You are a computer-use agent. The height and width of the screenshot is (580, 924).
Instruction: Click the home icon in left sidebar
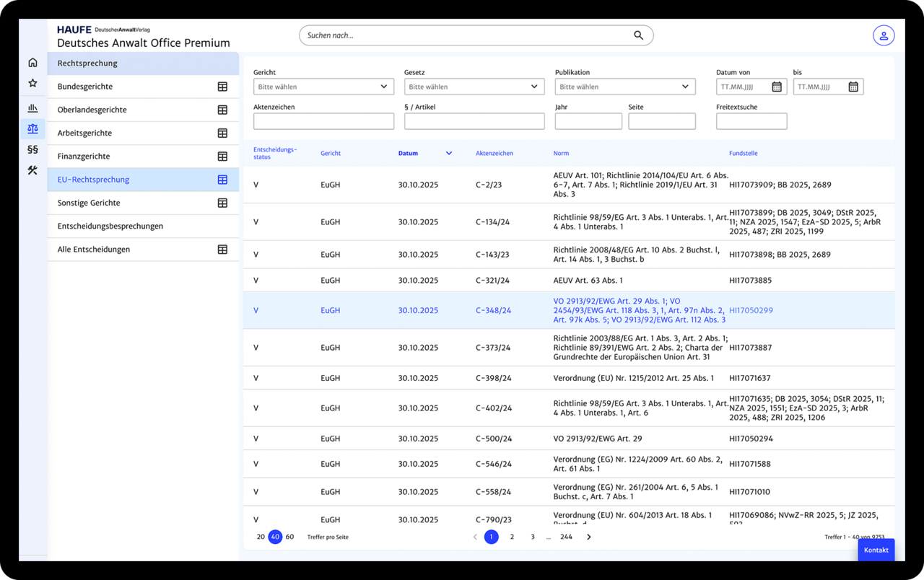32,63
